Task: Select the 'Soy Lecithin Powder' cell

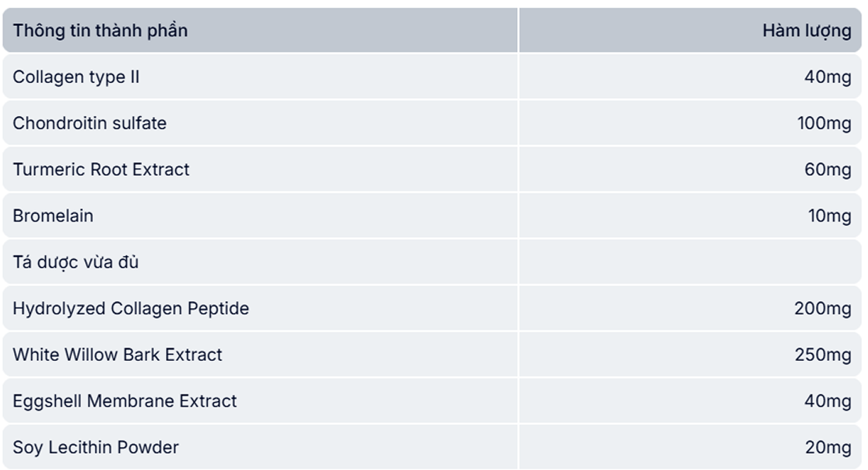Action: 96,447
